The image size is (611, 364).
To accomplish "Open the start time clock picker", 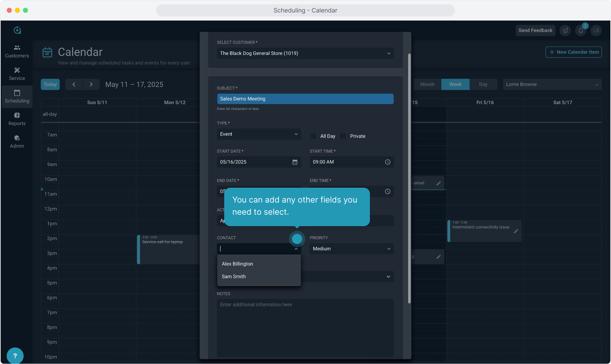I will click(x=387, y=162).
